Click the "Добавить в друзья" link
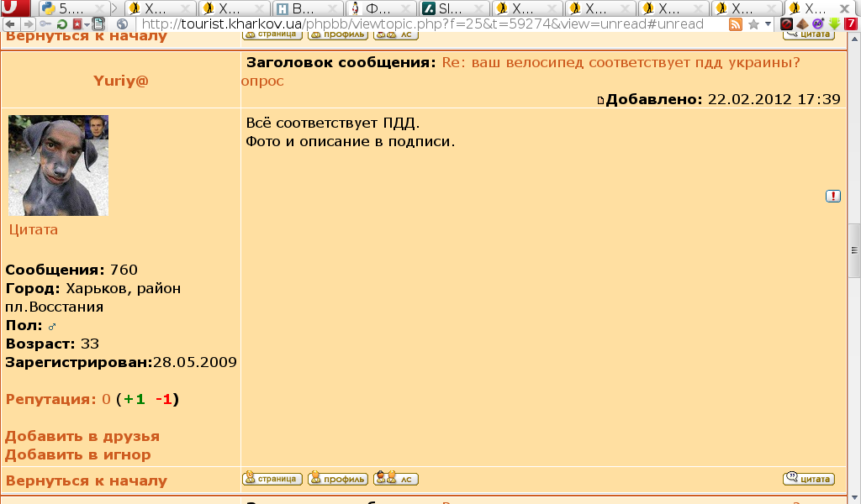Image resolution: width=861 pixels, height=504 pixels. [x=82, y=436]
